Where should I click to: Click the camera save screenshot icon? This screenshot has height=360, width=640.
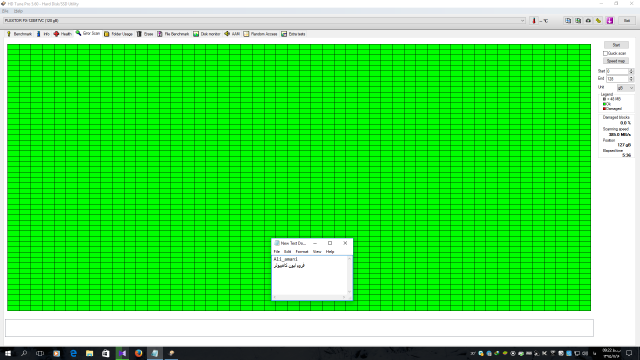(x=588, y=20)
